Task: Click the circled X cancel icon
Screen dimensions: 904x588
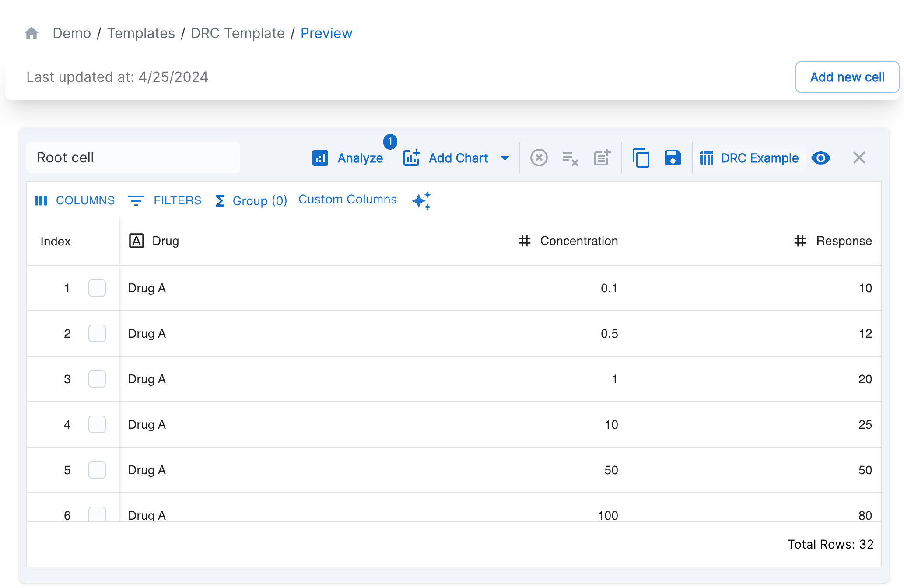Action: coord(539,158)
